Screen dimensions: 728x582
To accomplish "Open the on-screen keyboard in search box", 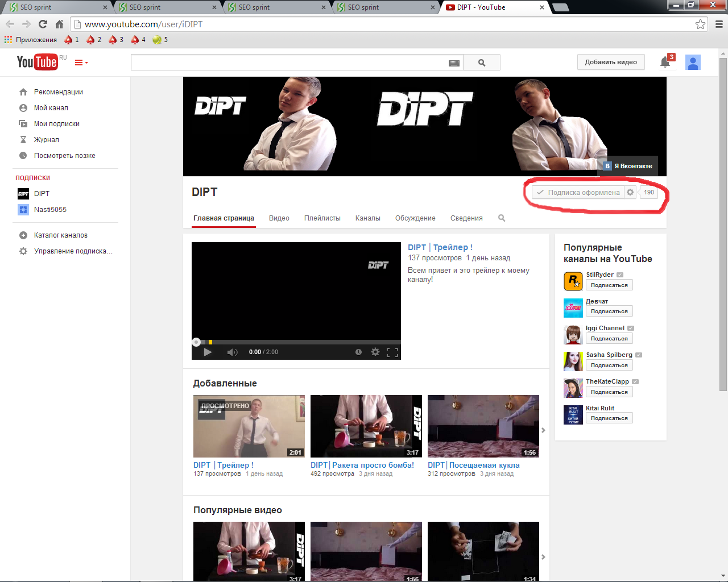I will pos(454,63).
